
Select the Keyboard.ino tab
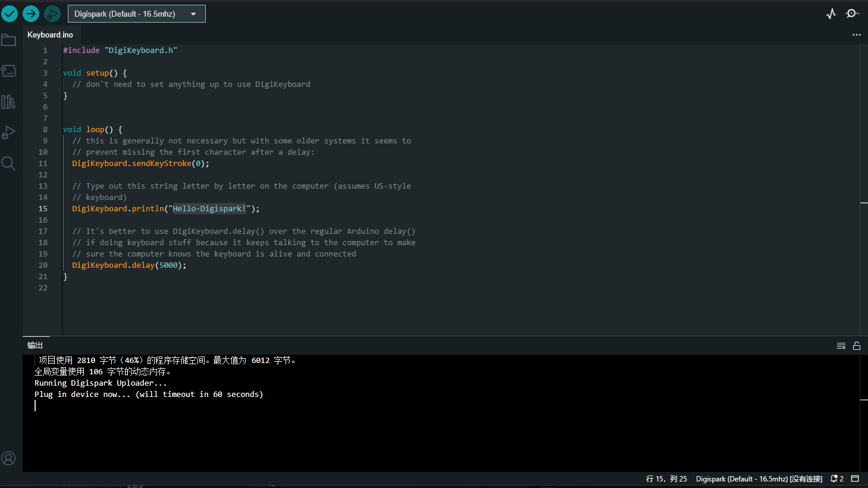[50, 35]
